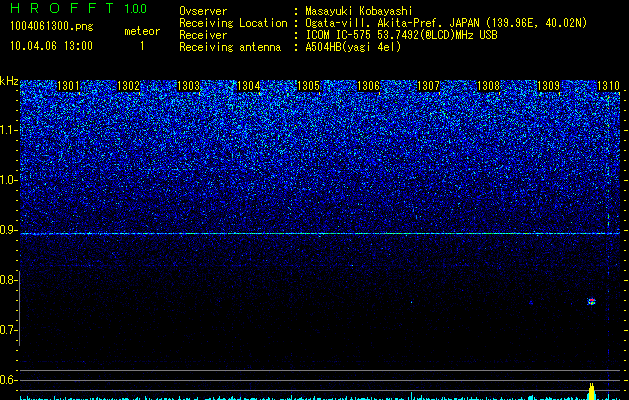Click the horizontal carrier line near 0.9 kHz
The height and width of the screenshot is (400, 629).
coord(320,233)
